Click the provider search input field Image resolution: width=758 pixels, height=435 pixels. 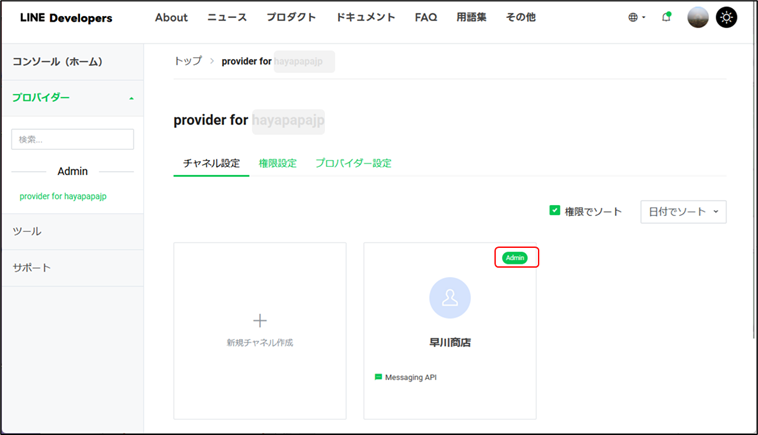(x=72, y=139)
